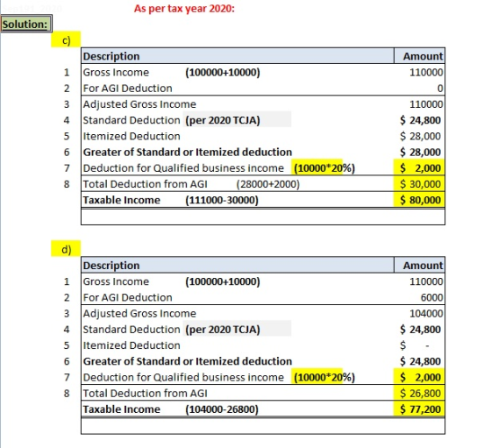
Task: Select For AGI Deduction amount 6000
Action: (431, 297)
